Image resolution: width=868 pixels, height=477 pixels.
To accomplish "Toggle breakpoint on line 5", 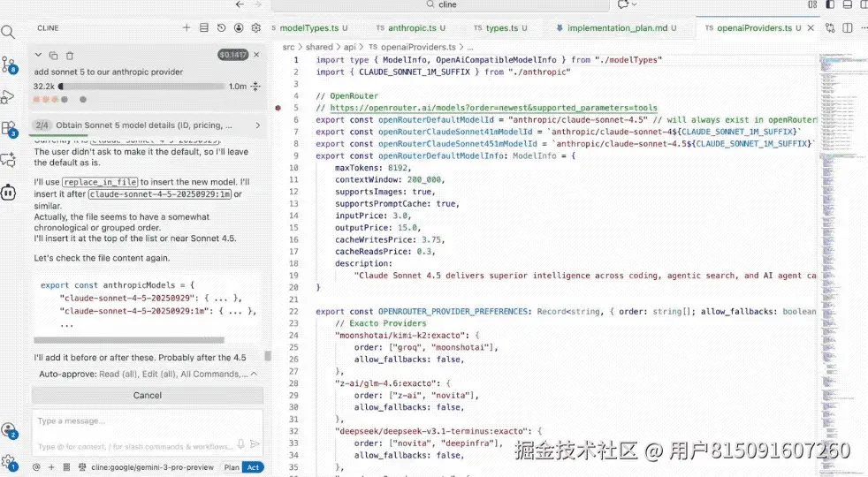I will [x=278, y=108].
